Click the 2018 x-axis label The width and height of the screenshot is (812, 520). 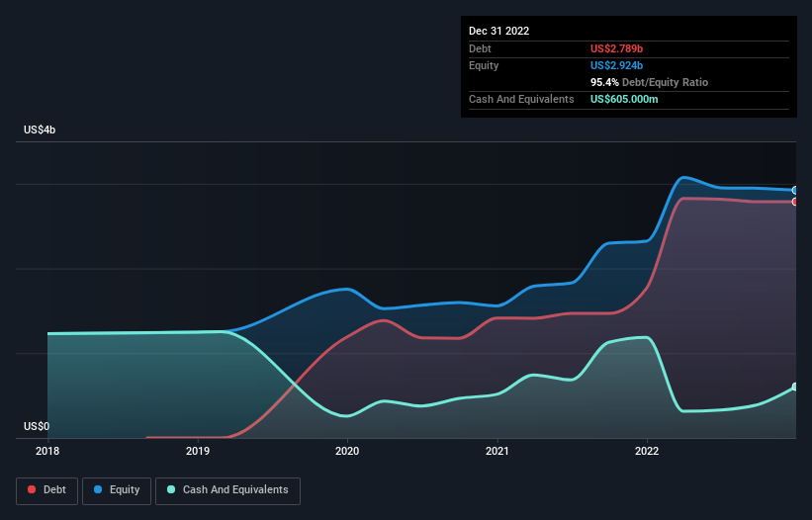click(x=47, y=451)
